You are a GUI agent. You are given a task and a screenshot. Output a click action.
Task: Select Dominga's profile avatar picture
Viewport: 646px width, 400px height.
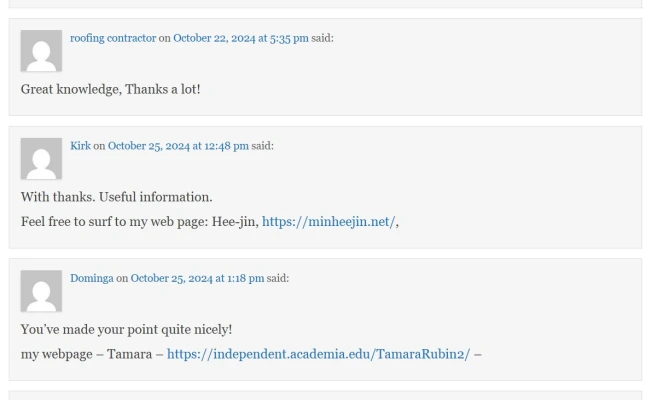(41, 292)
